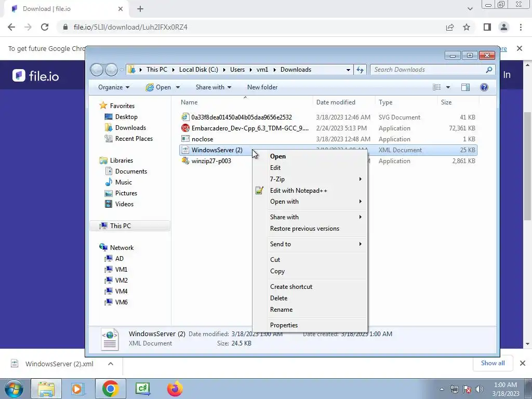This screenshot has width=532, height=399.
Task: Click Open in the context menu
Action: pyautogui.click(x=277, y=156)
